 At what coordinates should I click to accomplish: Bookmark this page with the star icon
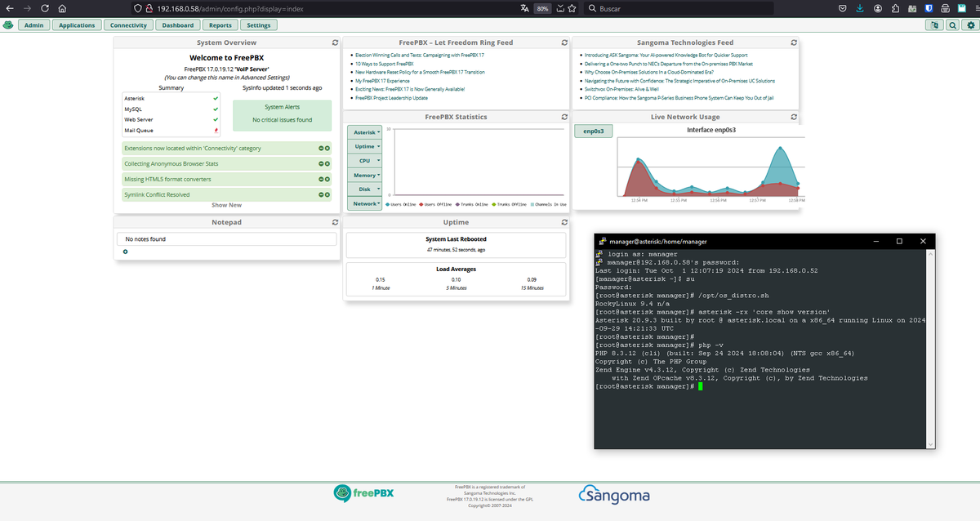(x=573, y=7)
